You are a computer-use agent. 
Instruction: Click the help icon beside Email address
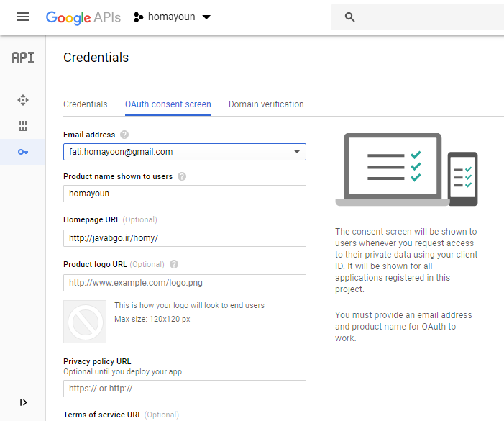(x=124, y=135)
